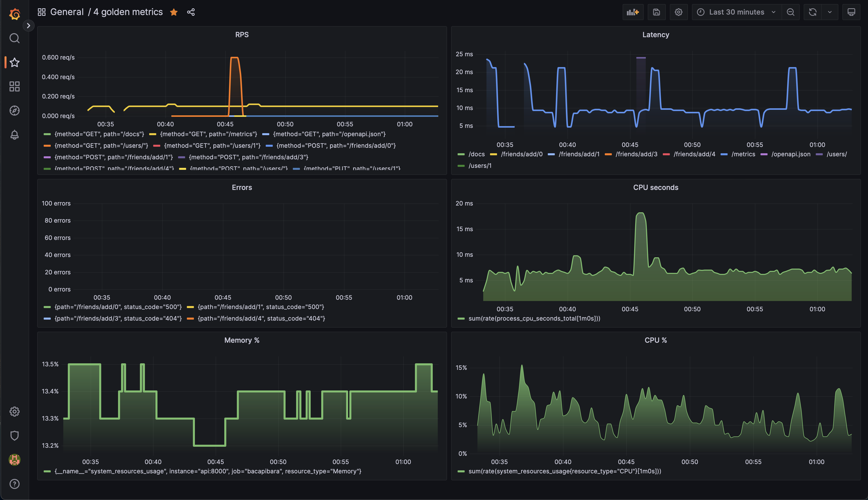Open dashboard settings gear in toolbar
868x500 pixels.
[679, 12]
